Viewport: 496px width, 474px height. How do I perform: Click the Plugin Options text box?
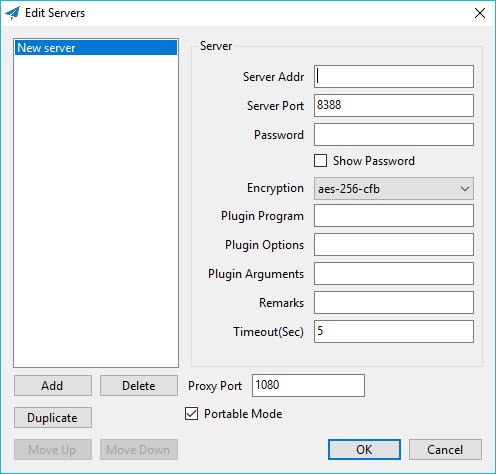394,245
